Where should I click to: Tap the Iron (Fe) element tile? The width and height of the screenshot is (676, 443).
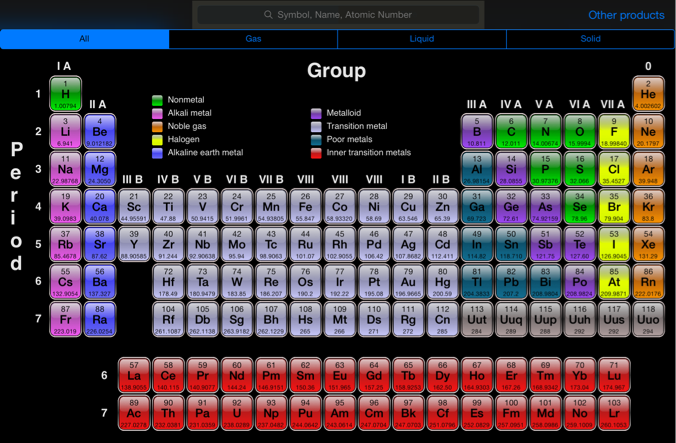click(x=305, y=207)
